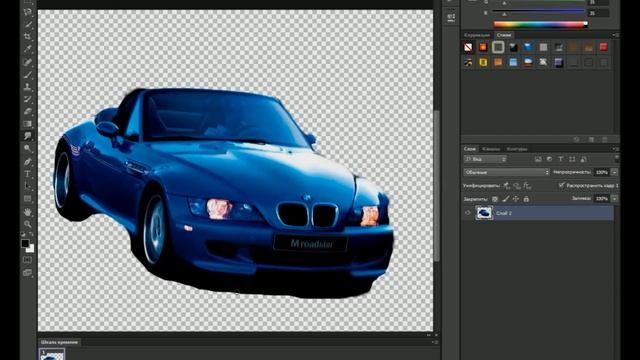The image size is (640, 360).
Task: Toggle the Распространить кадр 1 checkbox
Action: 561,185
